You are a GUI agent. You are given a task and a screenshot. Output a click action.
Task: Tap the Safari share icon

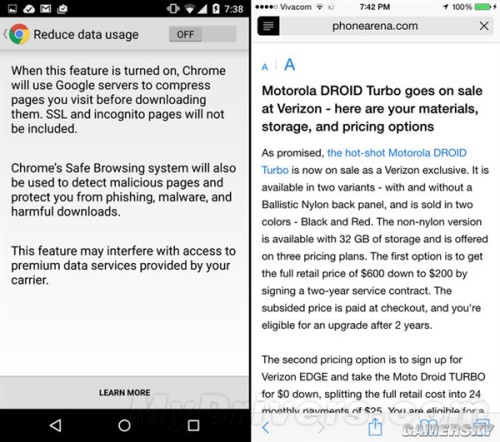375,426
